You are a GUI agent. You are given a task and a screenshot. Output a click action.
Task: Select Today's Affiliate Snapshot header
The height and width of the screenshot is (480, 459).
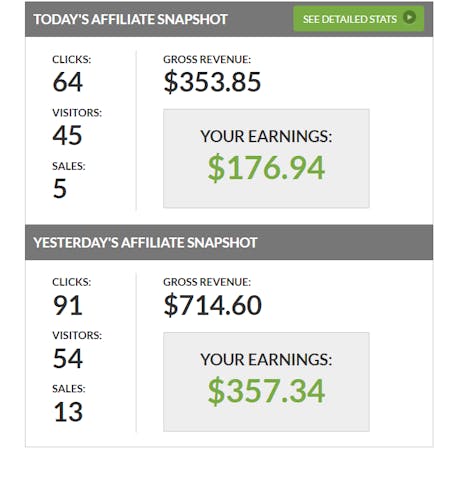tap(130, 19)
